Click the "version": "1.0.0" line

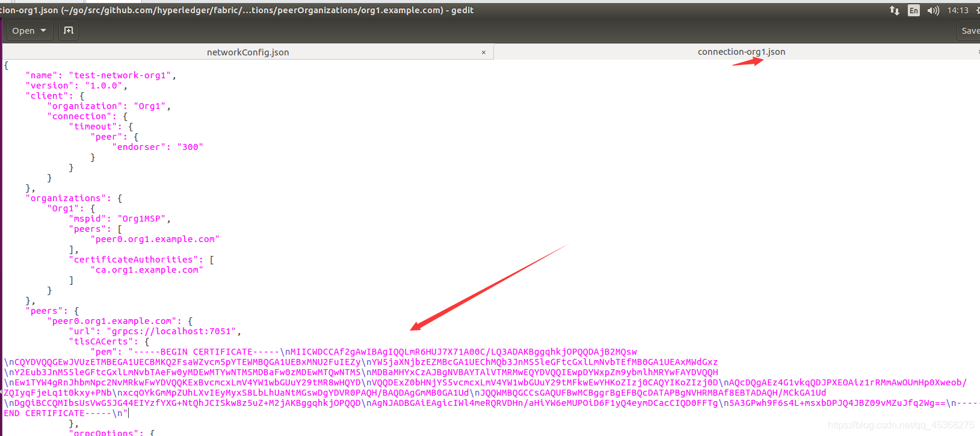coord(76,86)
